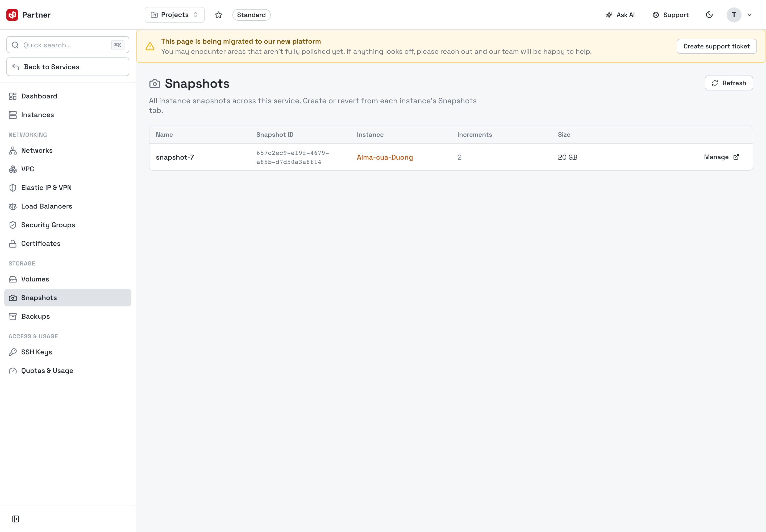Screen dimensions: 766x532
Task: Toggle dark mode moon icon
Action: [709, 15]
